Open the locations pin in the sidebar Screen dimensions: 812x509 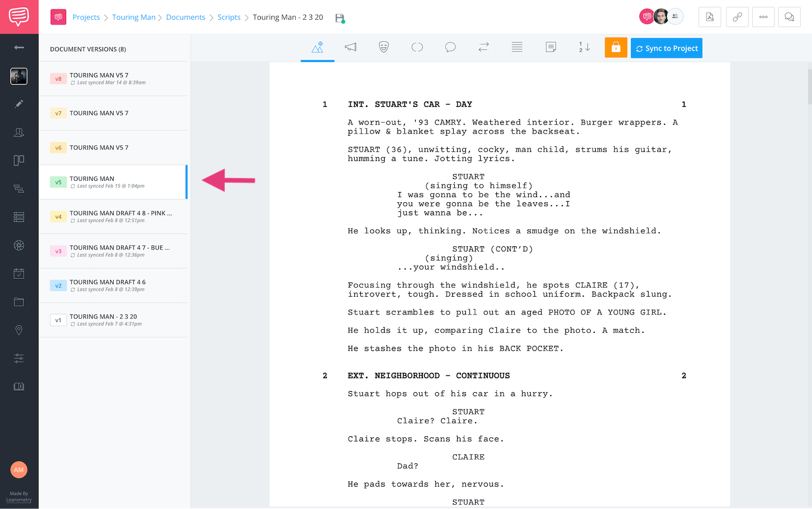(x=19, y=330)
